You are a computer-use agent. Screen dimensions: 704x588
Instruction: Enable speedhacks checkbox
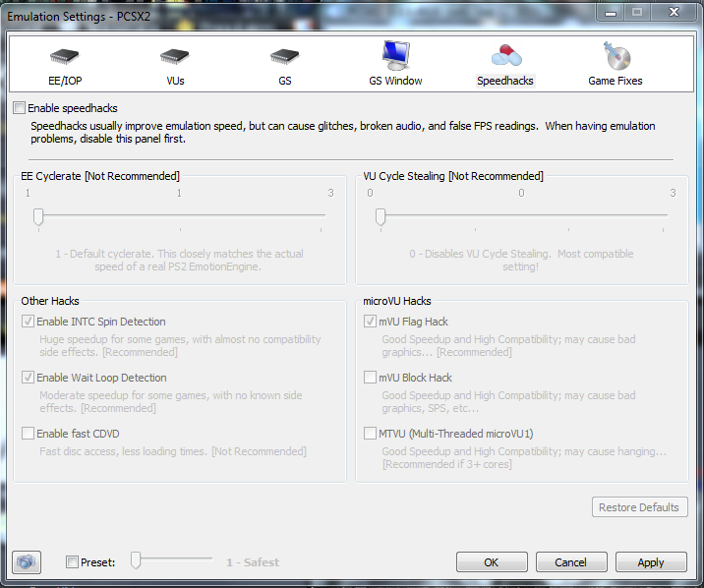point(20,108)
